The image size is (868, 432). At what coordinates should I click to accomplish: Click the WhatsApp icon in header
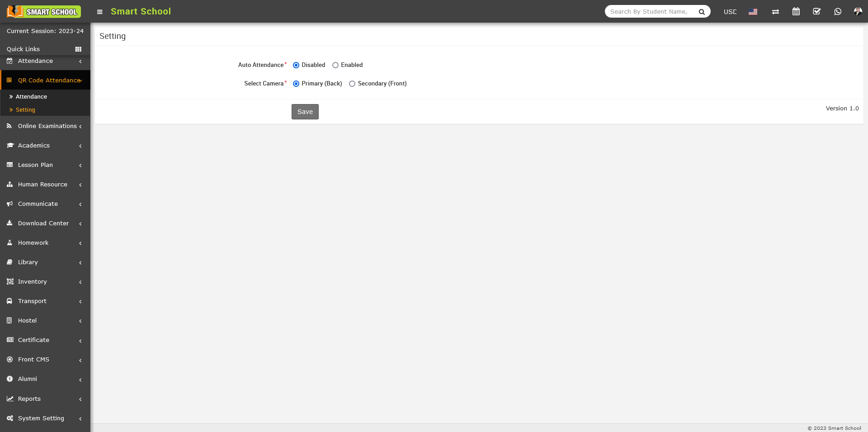point(837,12)
